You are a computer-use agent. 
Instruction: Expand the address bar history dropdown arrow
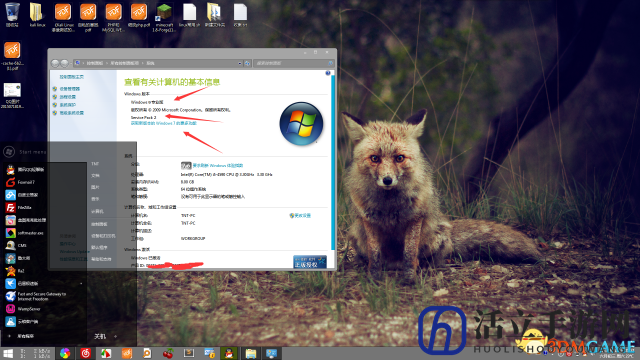[x=240, y=63]
